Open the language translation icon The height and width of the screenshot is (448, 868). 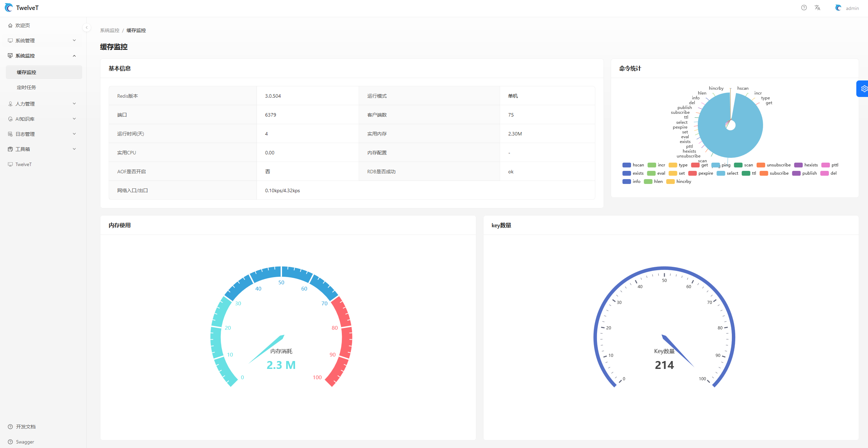coord(817,8)
